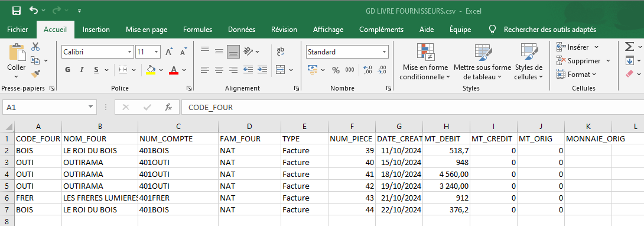Viewport: 644px width, 226px height.
Task: Open the Insert Function fx button
Action: [168, 107]
